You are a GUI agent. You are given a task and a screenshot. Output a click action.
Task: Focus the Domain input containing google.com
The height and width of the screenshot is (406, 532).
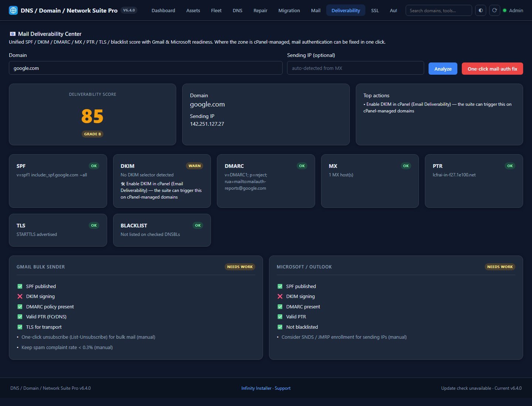(x=146, y=68)
